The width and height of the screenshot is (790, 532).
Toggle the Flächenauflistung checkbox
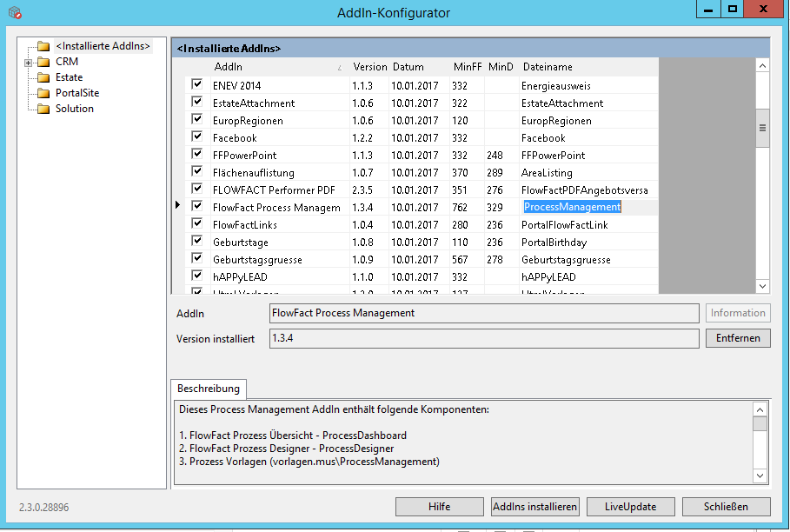197,171
